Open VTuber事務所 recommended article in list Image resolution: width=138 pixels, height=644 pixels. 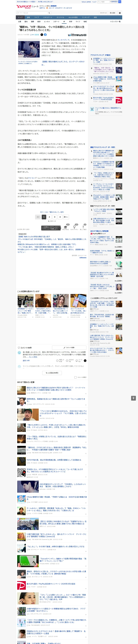tap(57, 498)
